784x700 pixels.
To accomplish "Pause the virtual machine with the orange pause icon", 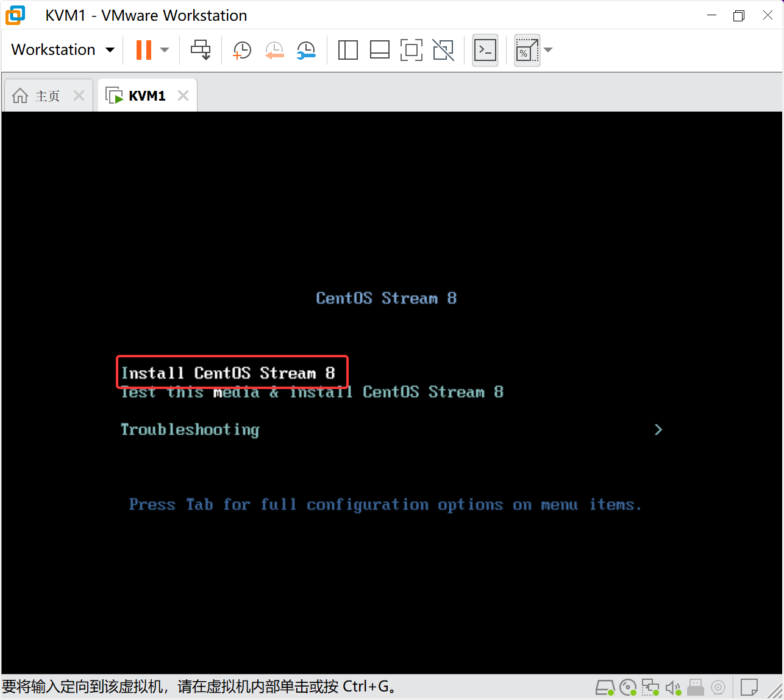I will (x=144, y=50).
